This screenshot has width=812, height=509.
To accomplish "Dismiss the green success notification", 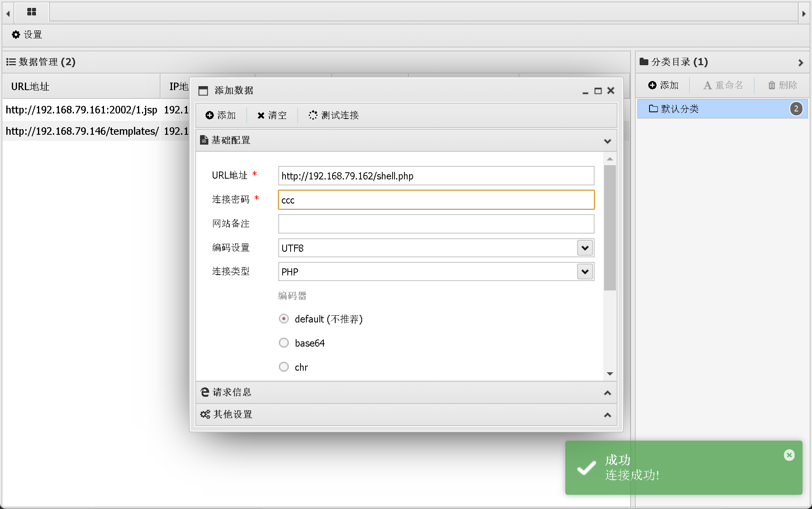I will (x=789, y=455).
